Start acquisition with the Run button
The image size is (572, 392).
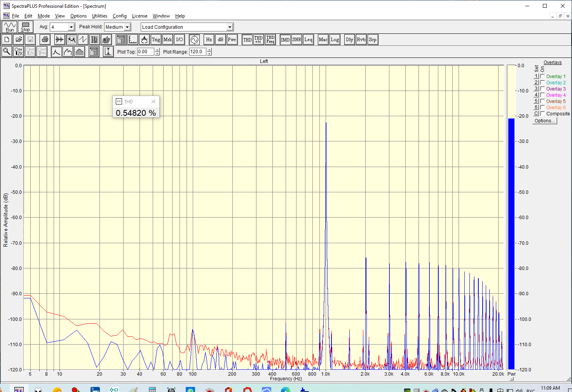click(10, 27)
